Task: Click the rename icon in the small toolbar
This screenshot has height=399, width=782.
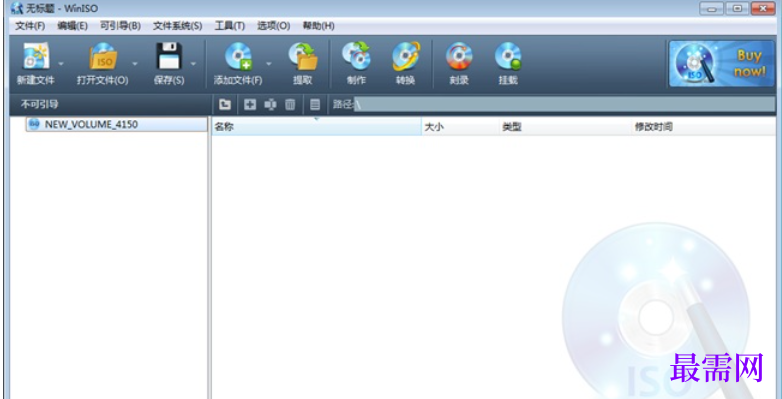Action: (270, 104)
